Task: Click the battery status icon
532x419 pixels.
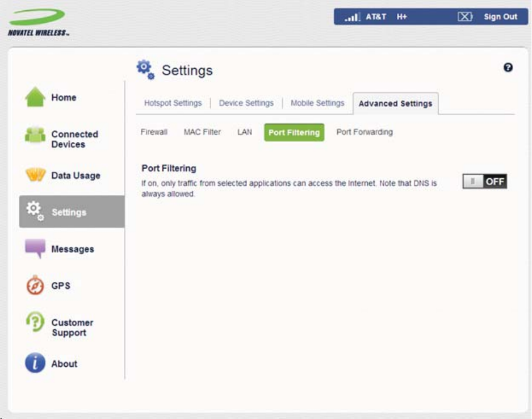Action: tap(465, 16)
